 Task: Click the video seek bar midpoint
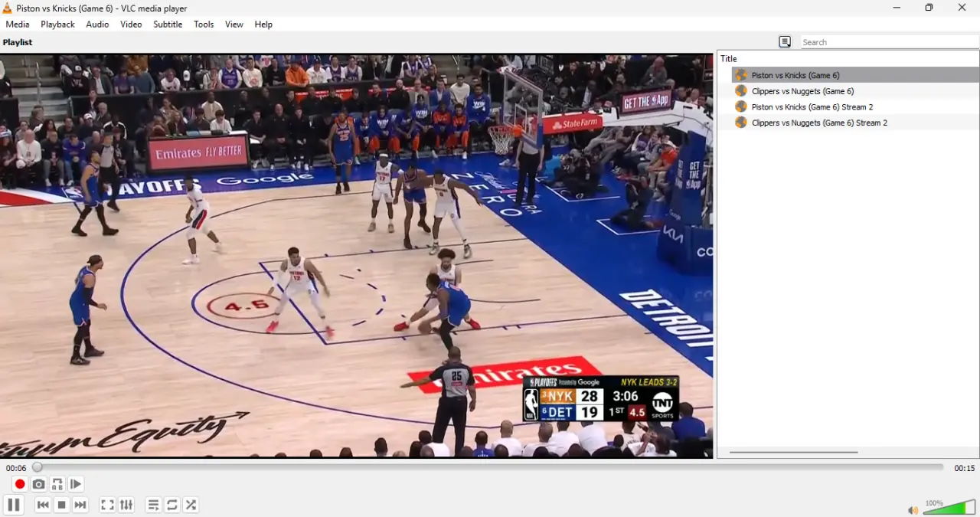(x=489, y=467)
